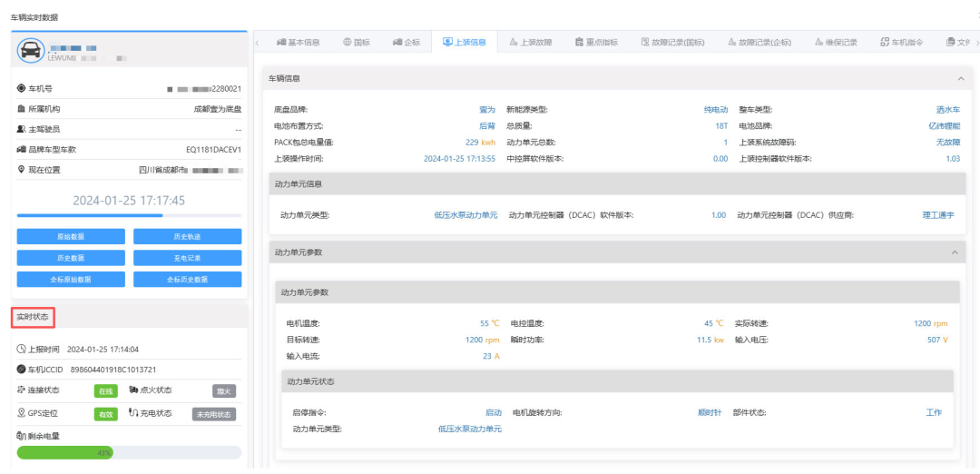Click the 洒水车 vehicle type value
The width and height of the screenshot is (980, 474).
[x=948, y=110]
